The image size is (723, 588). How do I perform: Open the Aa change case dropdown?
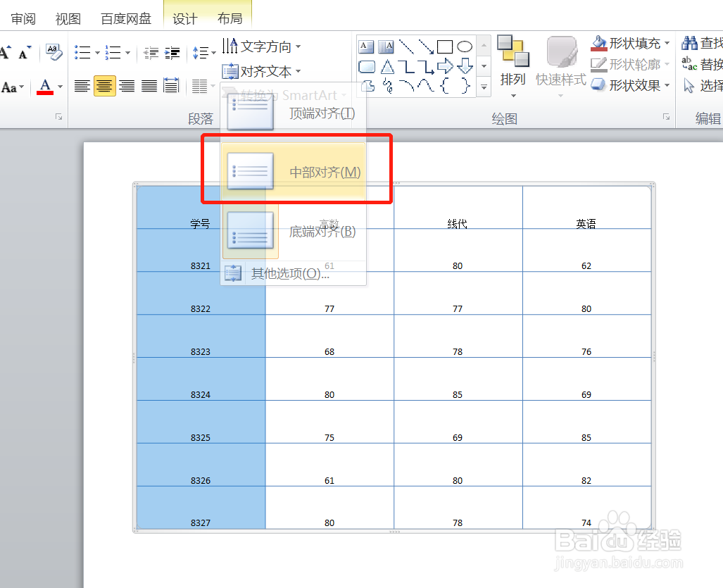pyautogui.click(x=13, y=87)
